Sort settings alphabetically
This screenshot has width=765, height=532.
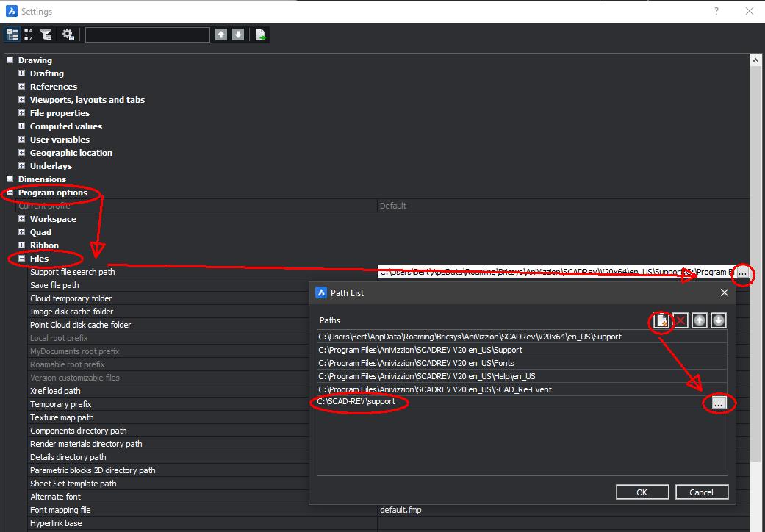[x=29, y=35]
